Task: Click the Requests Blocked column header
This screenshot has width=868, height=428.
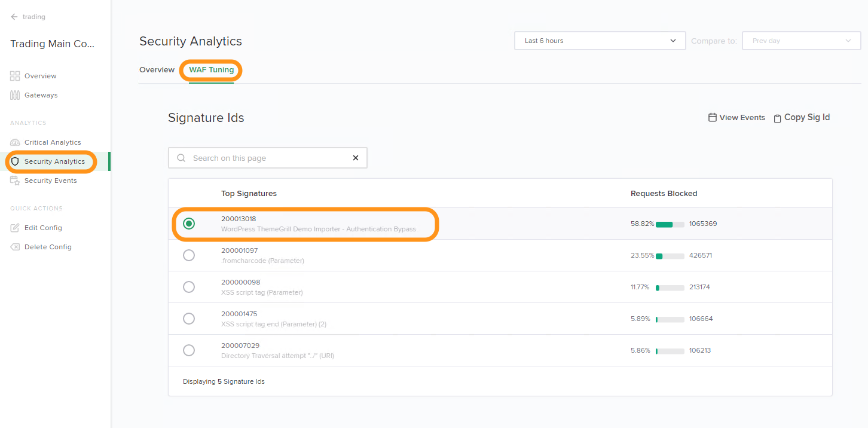Action: click(664, 194)
